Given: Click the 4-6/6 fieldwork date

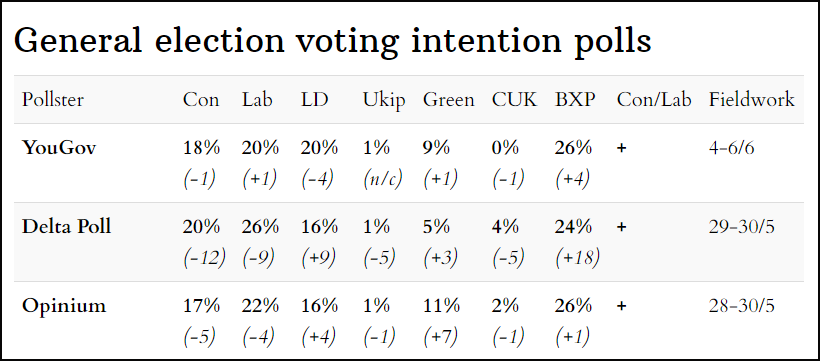Looking at the screenshot, I should point(731,148).
